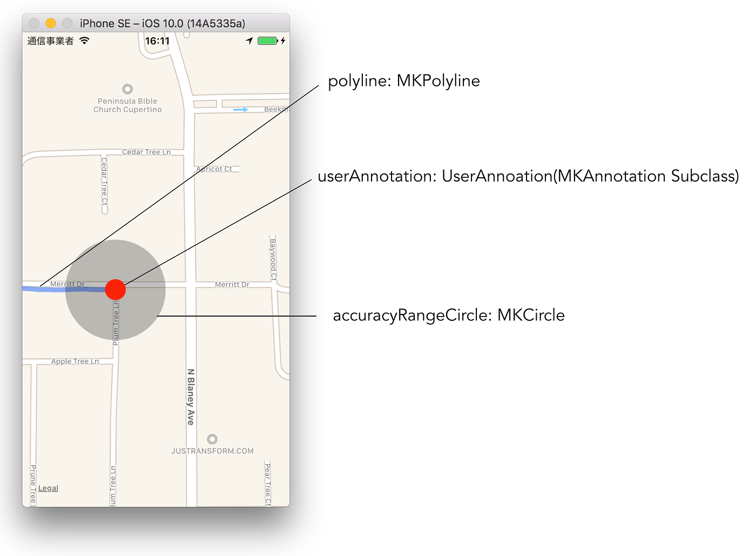
Task: Click the 通信事業者 carrier label
Action: pos(50,40)
